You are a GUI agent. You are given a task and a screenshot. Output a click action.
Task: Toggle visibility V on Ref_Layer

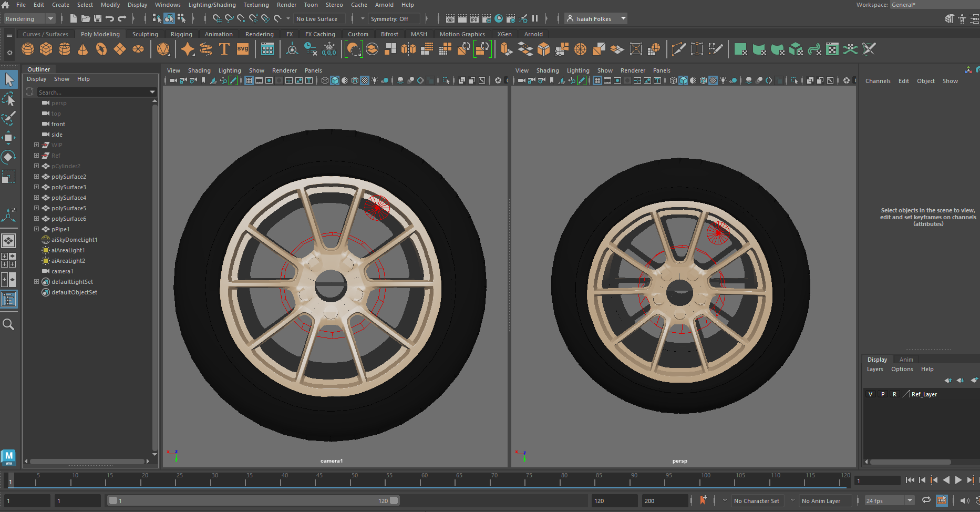[870, 394]
